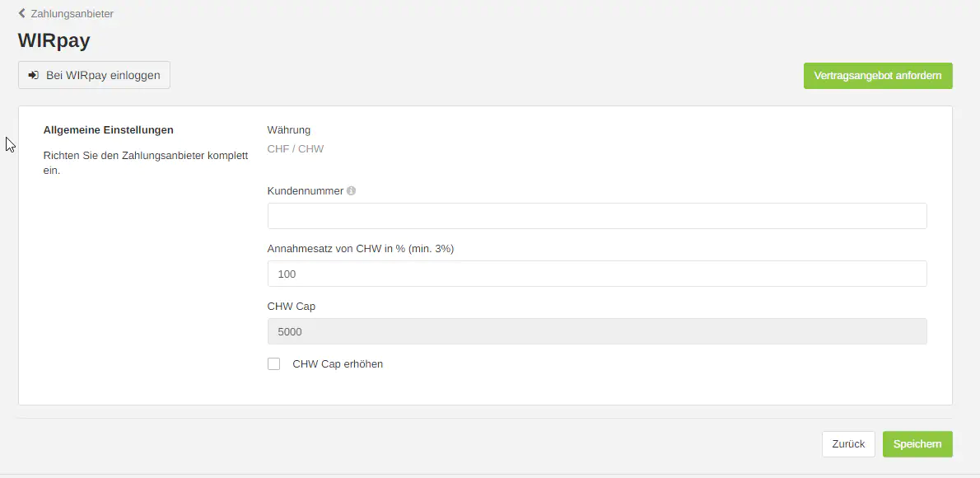Click the Annahmesatz von CHW percentage field

(597, 274)
